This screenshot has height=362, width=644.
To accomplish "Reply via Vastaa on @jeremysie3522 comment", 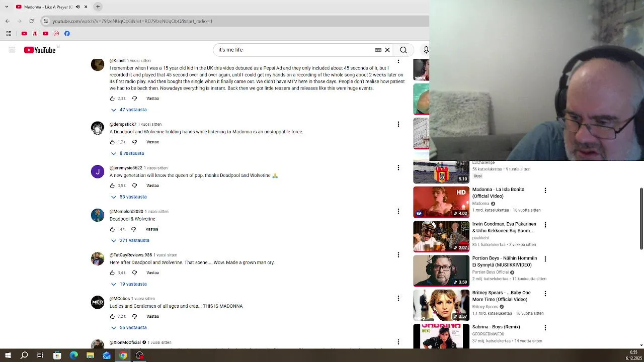I will point(152,186).
